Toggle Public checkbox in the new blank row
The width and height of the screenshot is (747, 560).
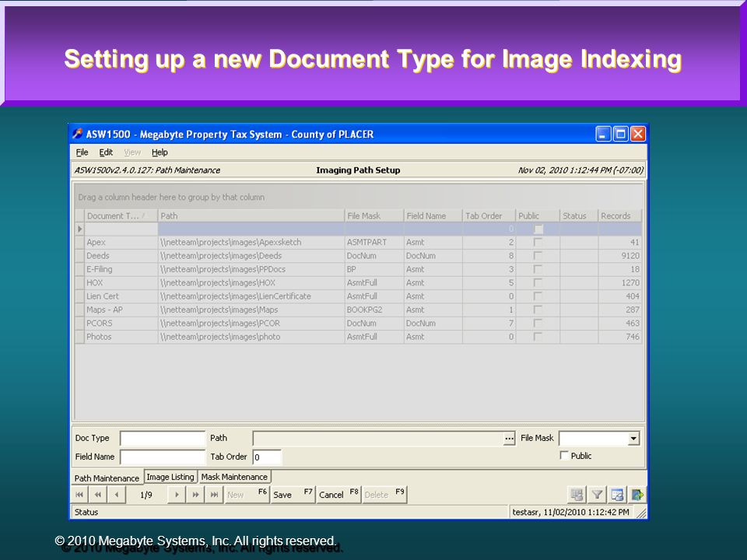coord(538,229)
